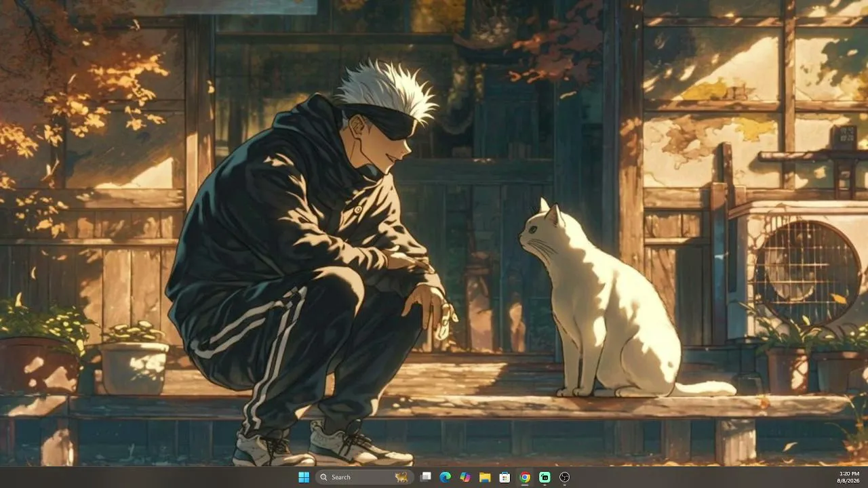Open OBS Studio from the taskbar
This screenshot has height=488, width=868.
point(564,477)
